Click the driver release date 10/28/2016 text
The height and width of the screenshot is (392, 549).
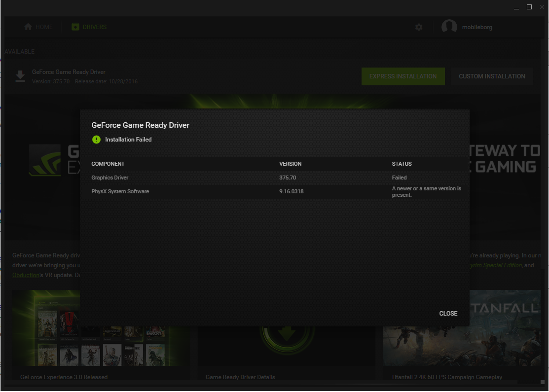point(106,81)
